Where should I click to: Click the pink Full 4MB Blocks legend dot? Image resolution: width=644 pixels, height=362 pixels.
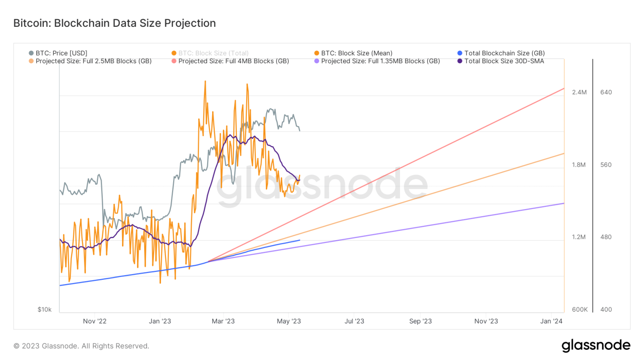tap(174, 61)
